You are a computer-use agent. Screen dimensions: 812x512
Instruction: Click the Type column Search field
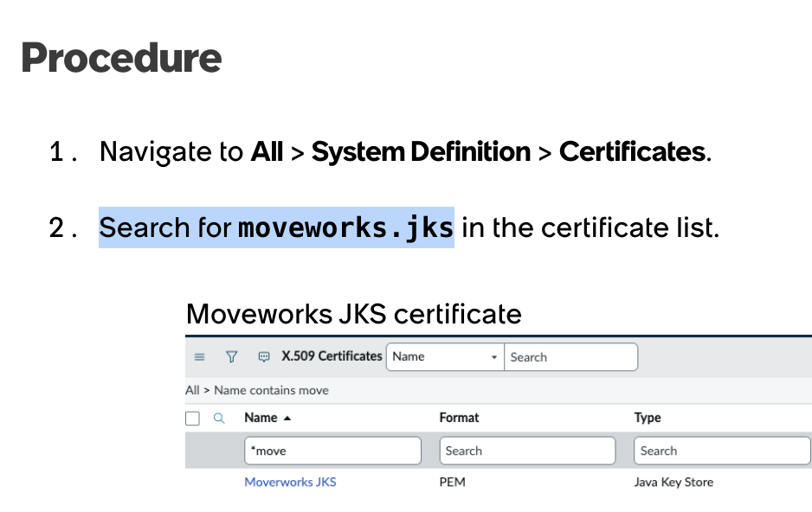722,451
